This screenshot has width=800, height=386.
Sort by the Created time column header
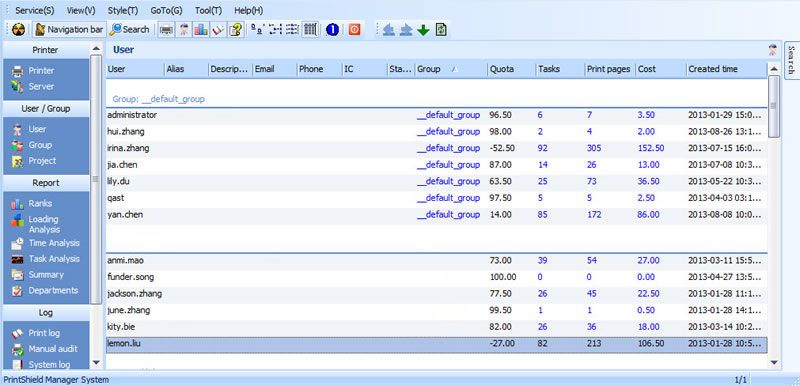pos(727,69)
